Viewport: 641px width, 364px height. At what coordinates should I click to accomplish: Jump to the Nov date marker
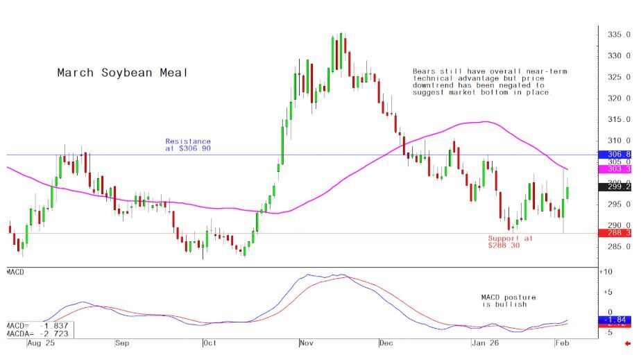click(307, 343)
